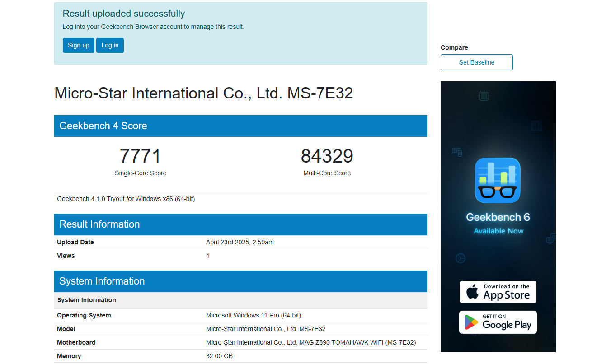The image size is (611, 364).
Task: Click the Geekbench 6 app icon
Action: click(498, 180)
